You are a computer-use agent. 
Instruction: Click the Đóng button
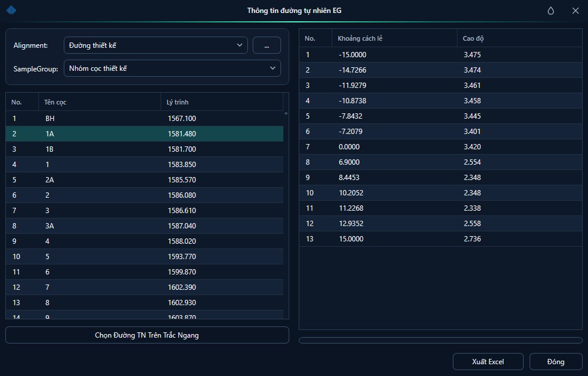point(556,362)
